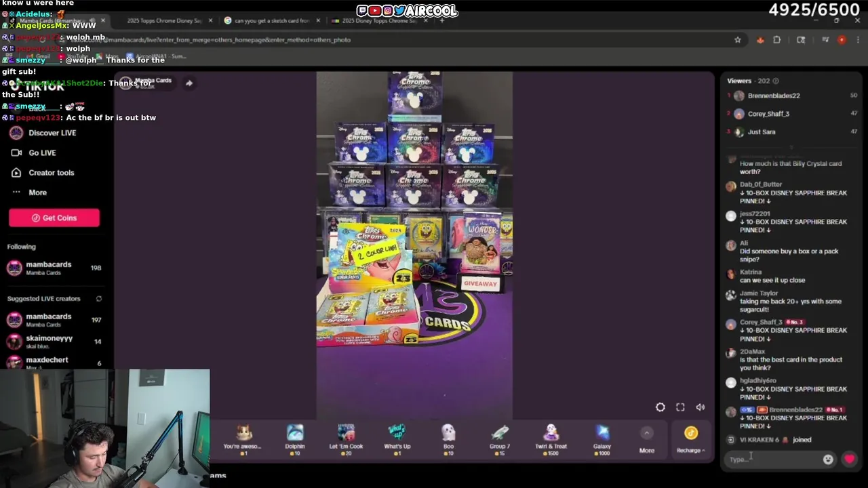Click the share arrow beside Mamba Cards
This screenshot has width=868, height=488.
(x=189, y=83)
